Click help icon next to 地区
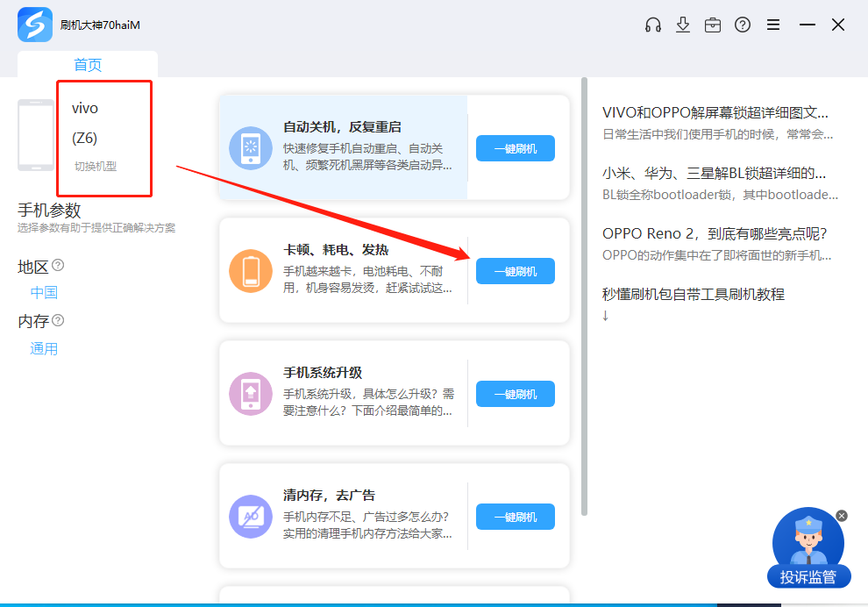The width and height of the screenshot is (868, 607). 58,265
